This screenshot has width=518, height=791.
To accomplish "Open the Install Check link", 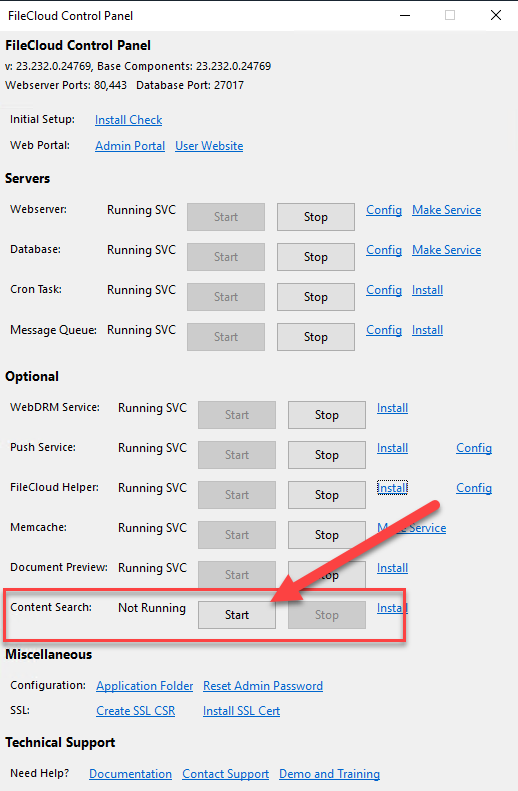I will [x=129, y=120].
